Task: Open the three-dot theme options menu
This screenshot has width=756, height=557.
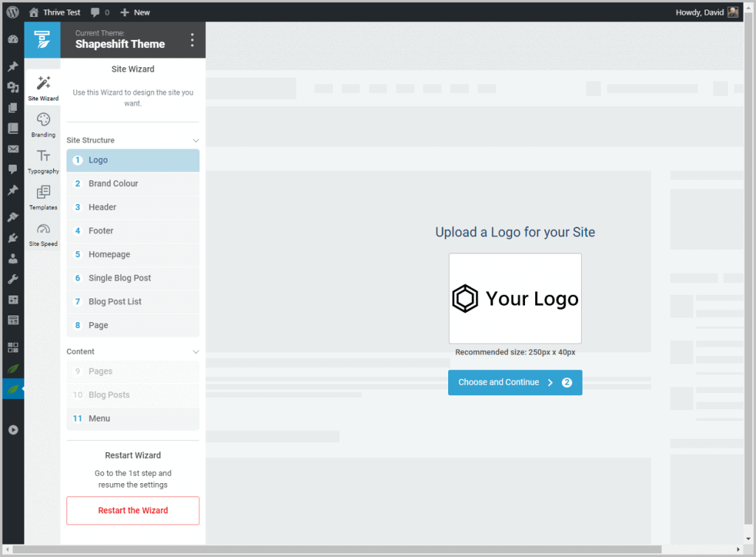Action: [x=192, y=40]
